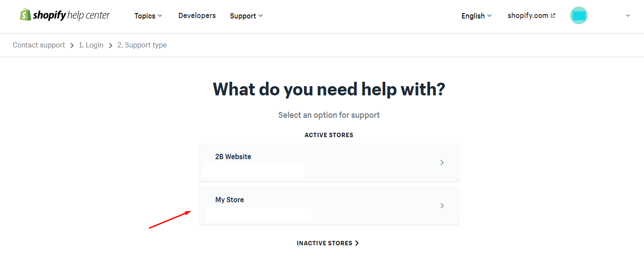Click the breadcrumb separator after Contact support
Viewport: 644px width, 273px height.
click(x=72, y=45)
